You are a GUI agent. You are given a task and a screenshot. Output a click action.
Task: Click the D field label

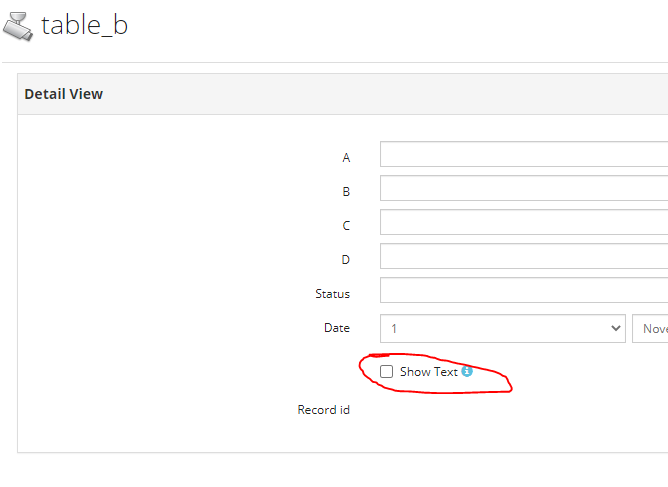[x=346, y=259]
